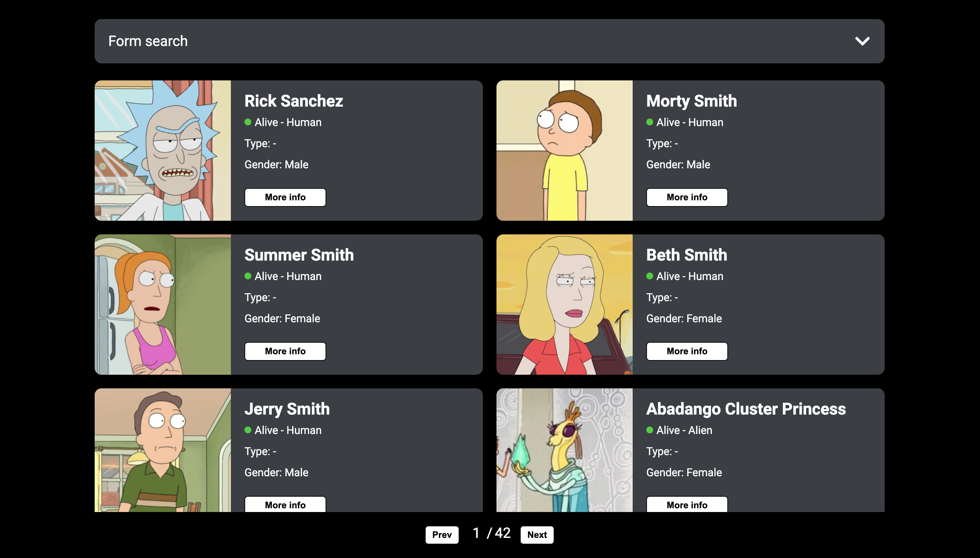Screen dimensions: 980x558
Task: Expand the Form search chevron
Action: coord(862,41)
